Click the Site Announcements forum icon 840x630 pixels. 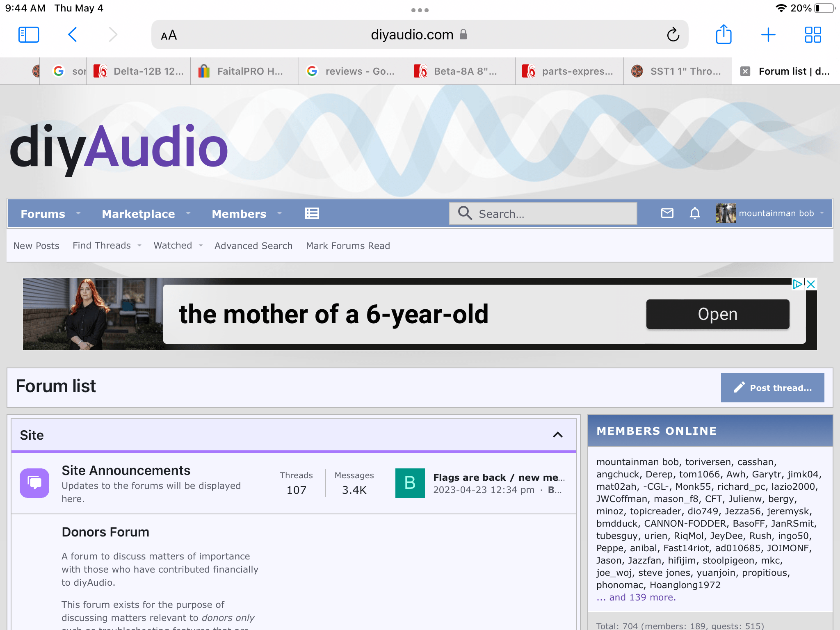[34, 483]
